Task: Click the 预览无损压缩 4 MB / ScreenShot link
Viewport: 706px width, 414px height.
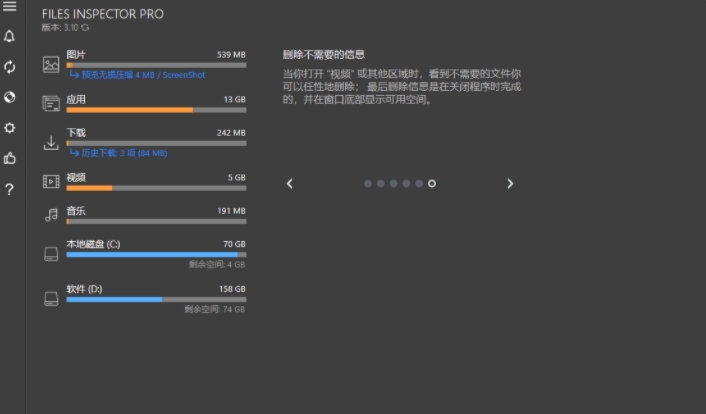Action: tap(141, 75)
